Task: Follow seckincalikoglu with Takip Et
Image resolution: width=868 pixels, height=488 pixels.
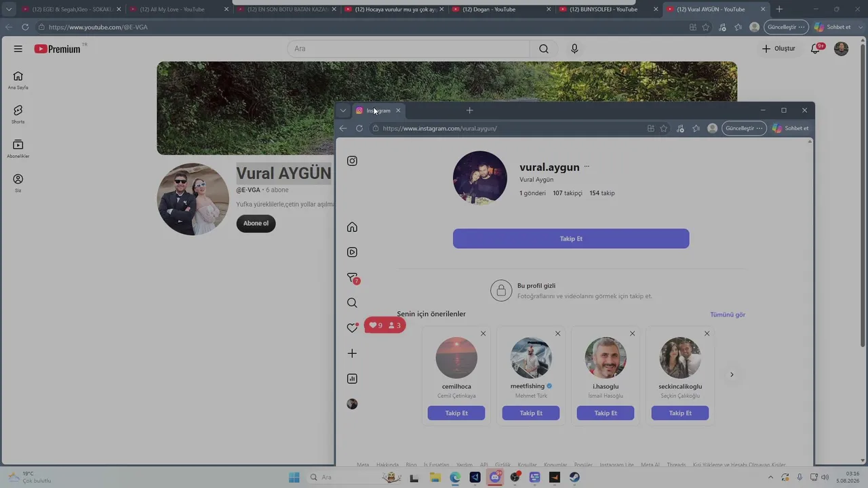Action: point(680,413)
